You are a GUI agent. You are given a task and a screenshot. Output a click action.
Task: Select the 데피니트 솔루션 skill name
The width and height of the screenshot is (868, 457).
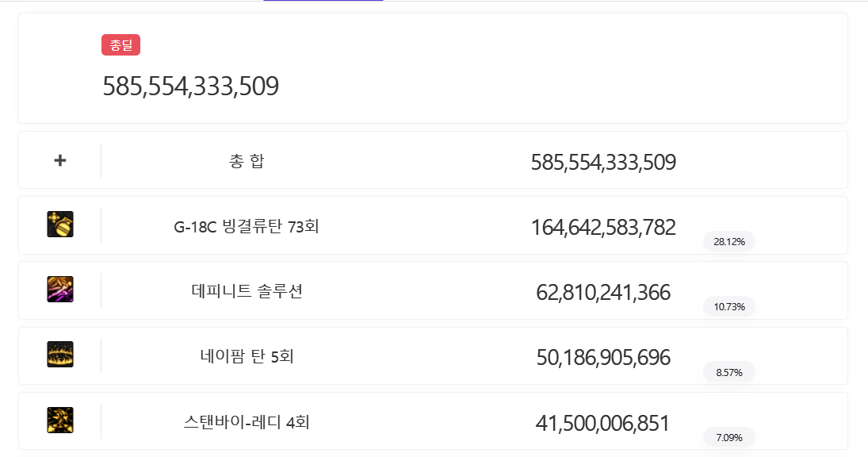pyautogui.click(x=247, y=292)
